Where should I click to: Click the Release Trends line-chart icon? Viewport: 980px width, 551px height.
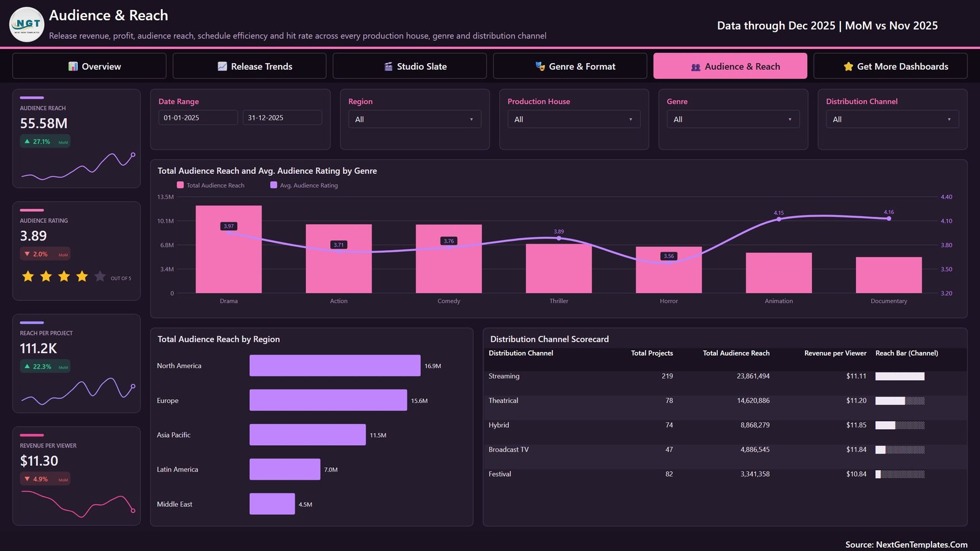222,66
